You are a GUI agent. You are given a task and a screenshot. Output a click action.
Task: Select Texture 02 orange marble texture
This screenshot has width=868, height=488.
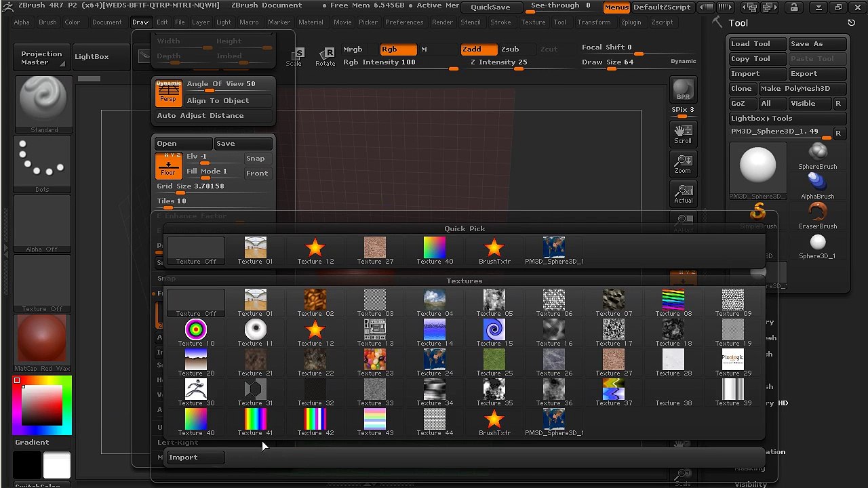[315, 303]
